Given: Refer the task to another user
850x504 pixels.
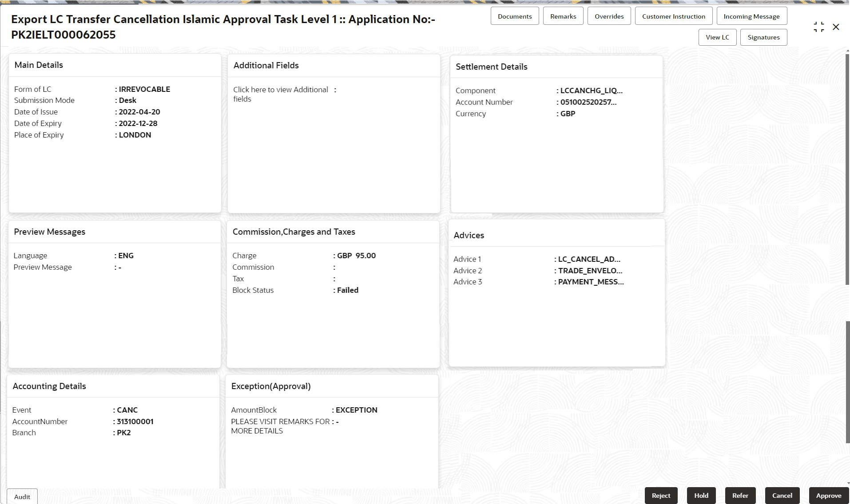Looking at the screenshot, I should pos(740,495).
